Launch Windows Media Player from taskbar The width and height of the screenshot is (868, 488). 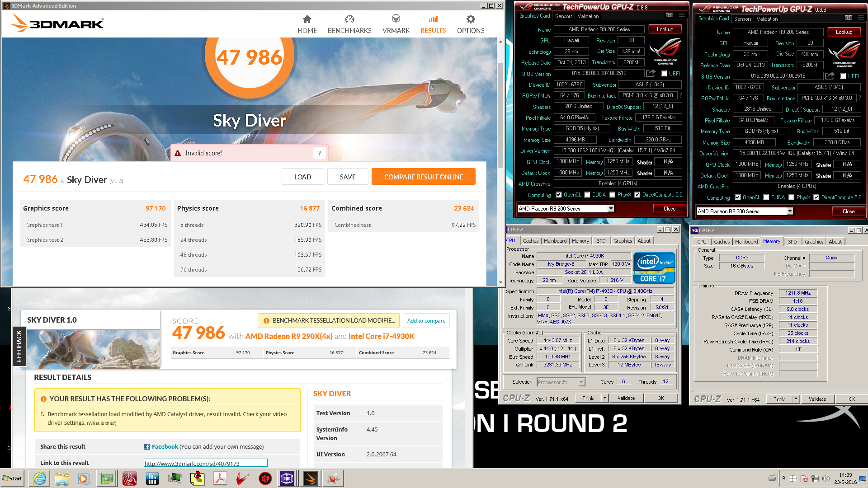[x=84, y=479]
